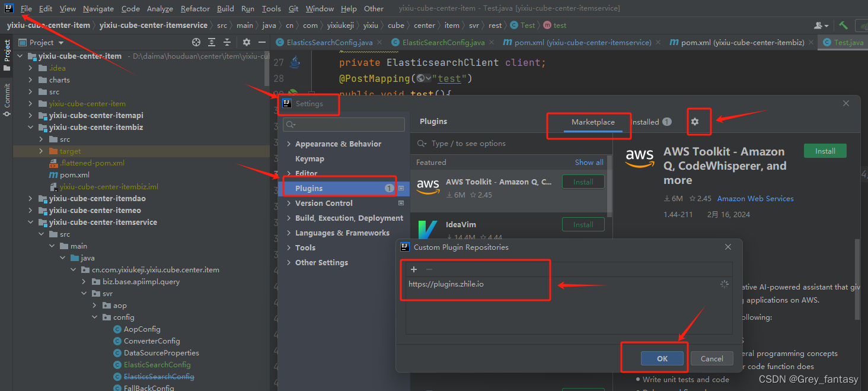Click the Collapse All icon in Project panel
This screenshot has width=868, height=391.
(x=228, y=42)
